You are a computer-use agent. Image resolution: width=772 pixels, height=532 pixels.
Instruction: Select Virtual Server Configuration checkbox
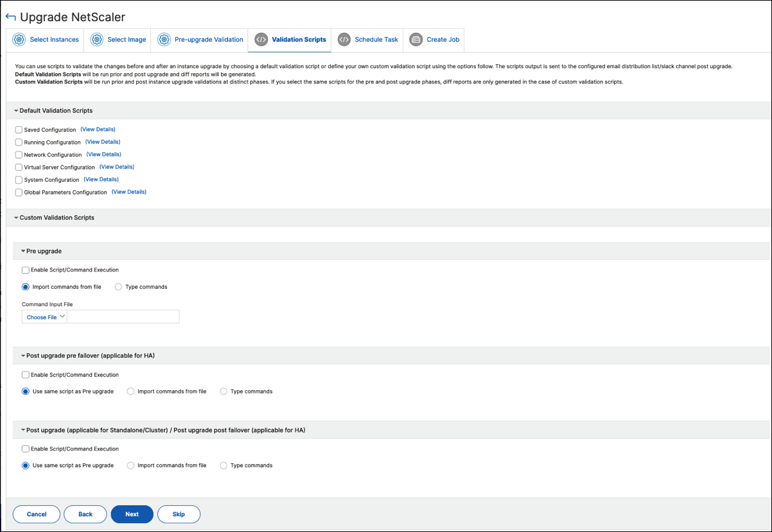tap(19, 167)
